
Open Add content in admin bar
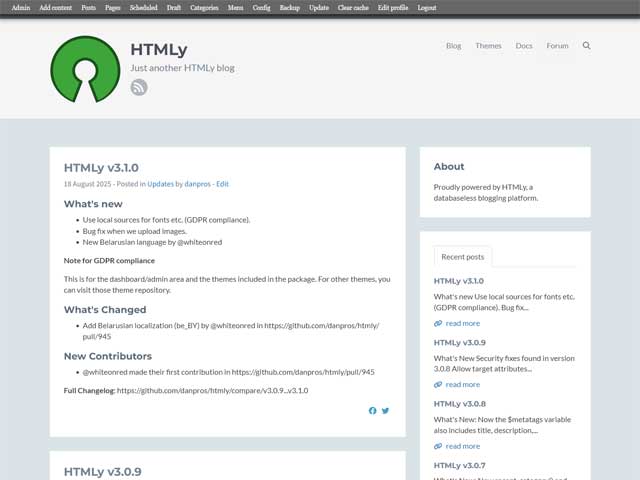click(56, 7)
